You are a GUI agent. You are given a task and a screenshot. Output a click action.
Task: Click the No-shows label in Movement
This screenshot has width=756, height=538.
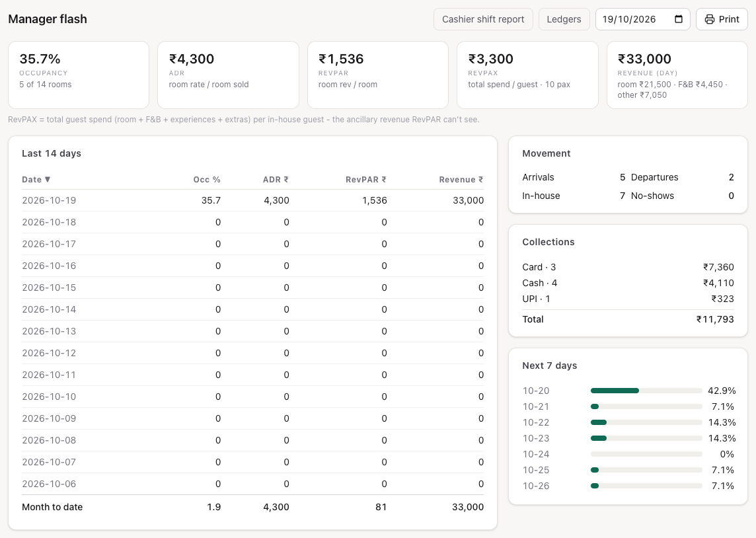pos(652,196)
